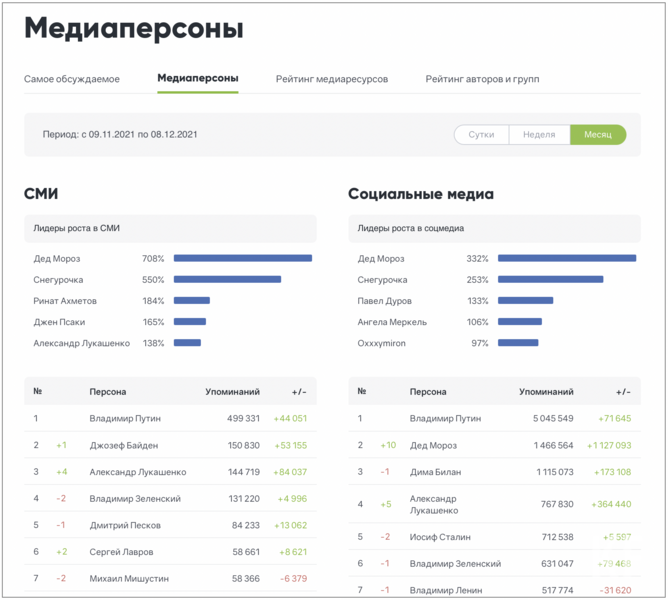Viewport: 668px width, 600px height.
Task: Select Снегурочка in соцмедиа growth leaders
Action: [x=382, y=280]
